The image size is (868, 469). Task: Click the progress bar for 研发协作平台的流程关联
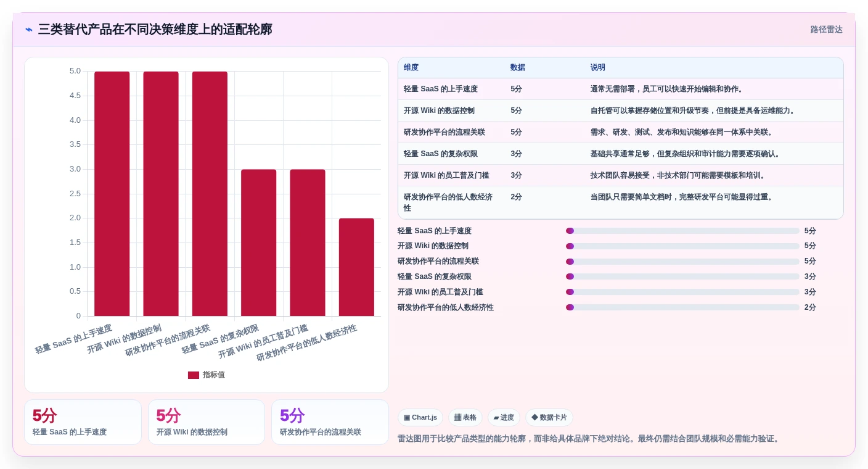click(x=682, y=262)
